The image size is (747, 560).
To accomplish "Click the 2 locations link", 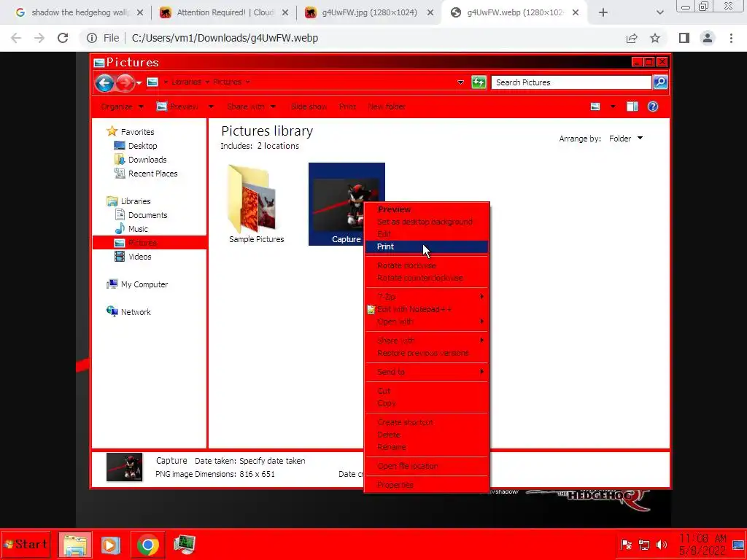I will tap(278, 146).
